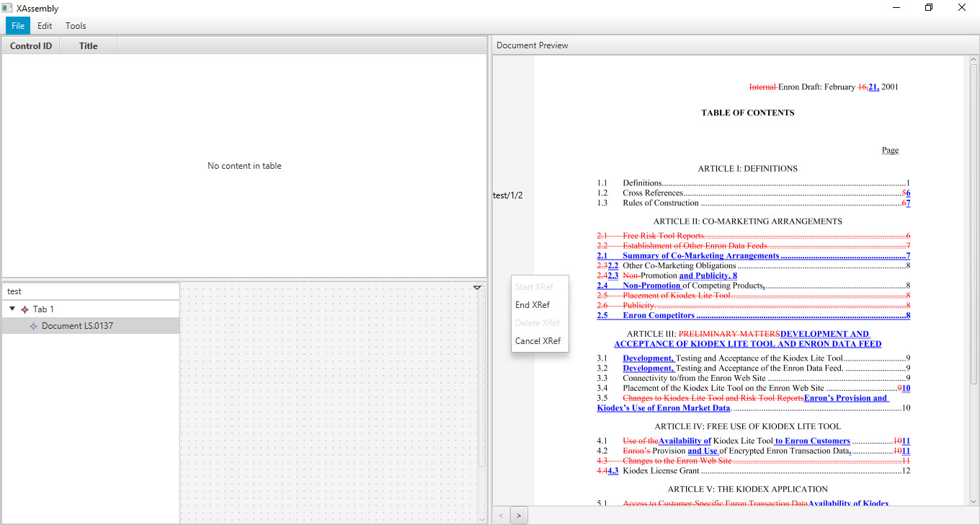This screenshot has width=980, height=525.
Task: Open the Tools menu
Action: pyautogui.click(x=76, y=26)
